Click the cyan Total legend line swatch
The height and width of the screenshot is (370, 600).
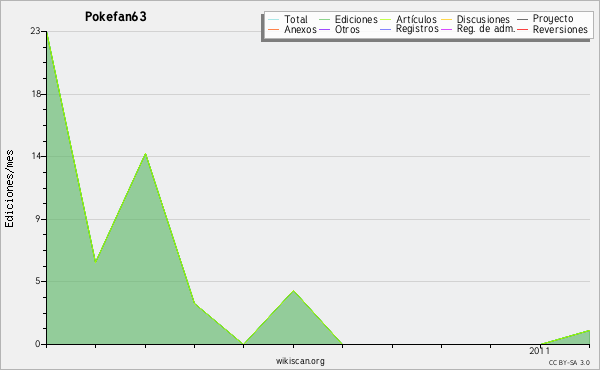tap(274, 19)
